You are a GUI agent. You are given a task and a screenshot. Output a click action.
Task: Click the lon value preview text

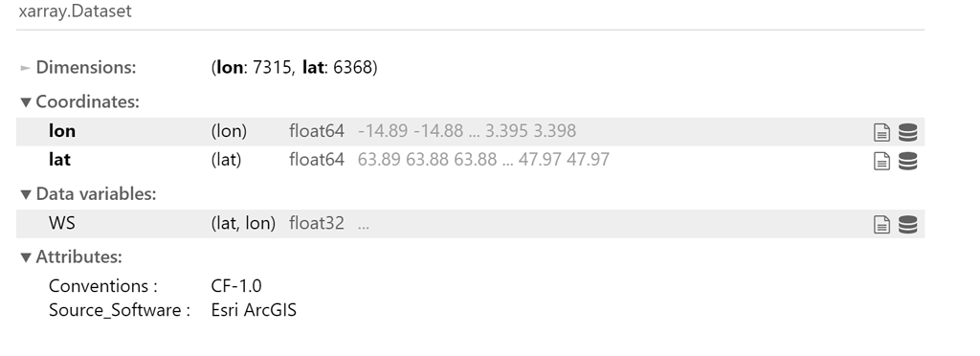pyautogui.click(x=467, y=131)
